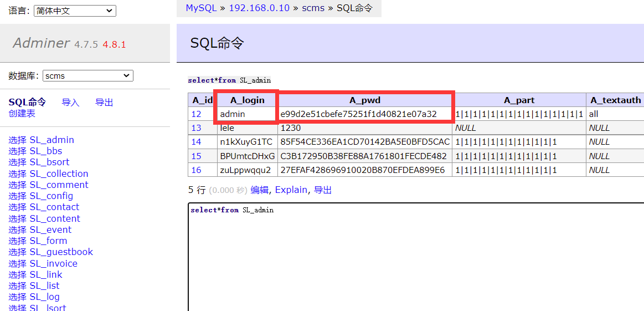
Task: Click the hash C3B172950B38FE88A1761801FECDE482
Action: coord(363,156)
